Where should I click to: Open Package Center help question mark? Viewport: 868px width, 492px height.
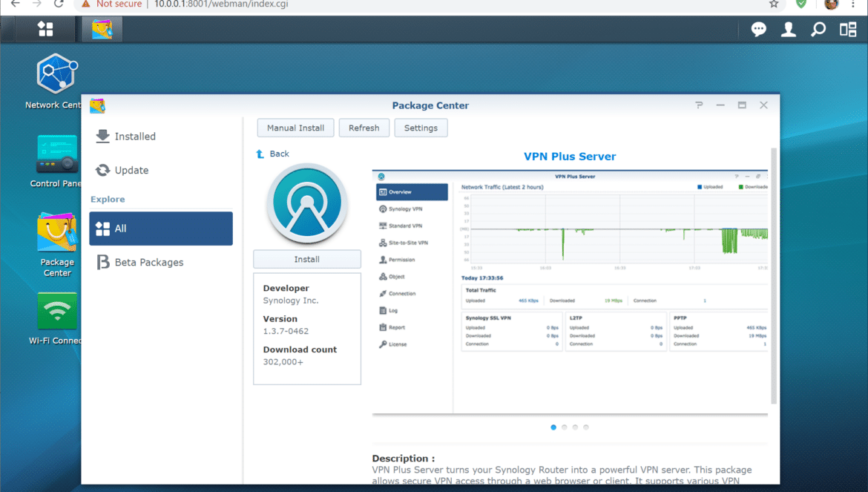tap(699, 105)
